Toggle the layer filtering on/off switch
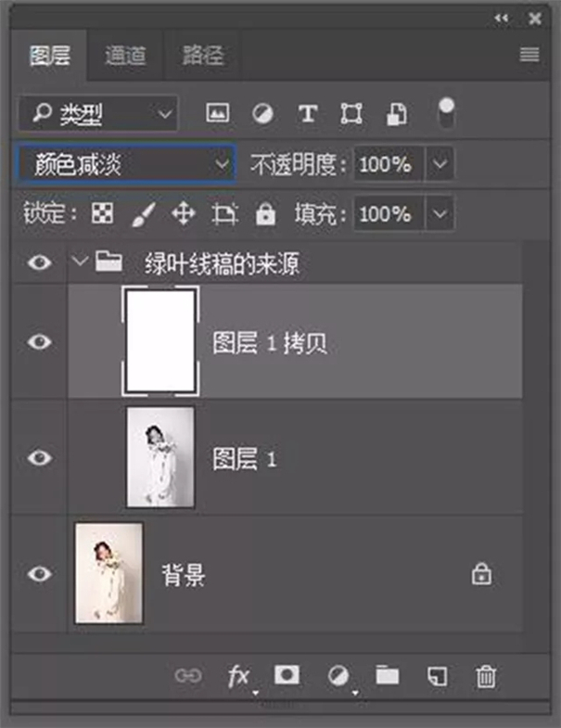The height and width of the screenshot is (728, 561). [446, 113]
